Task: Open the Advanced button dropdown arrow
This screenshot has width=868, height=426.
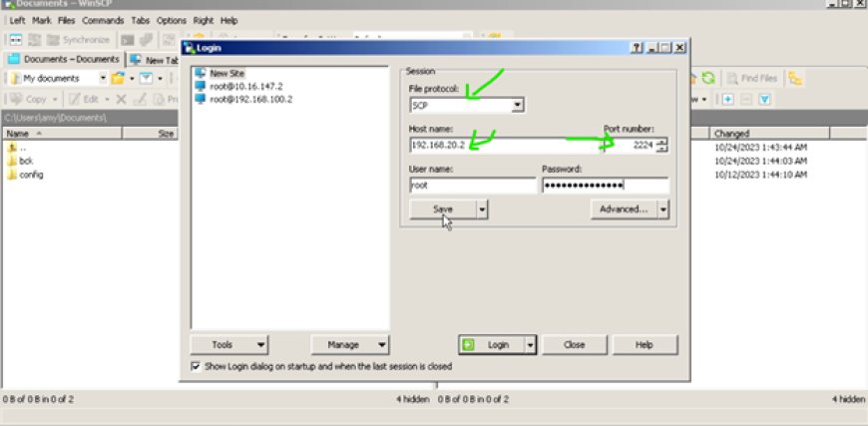Action: point(663,210)
